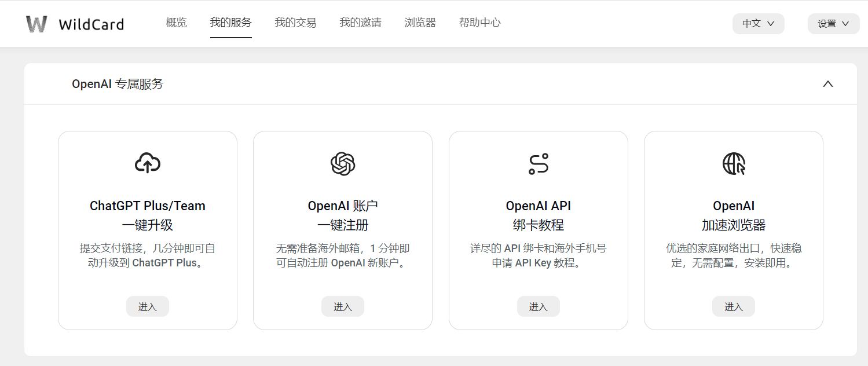Visit the 帮助中心 tab

tap(480, 23)
